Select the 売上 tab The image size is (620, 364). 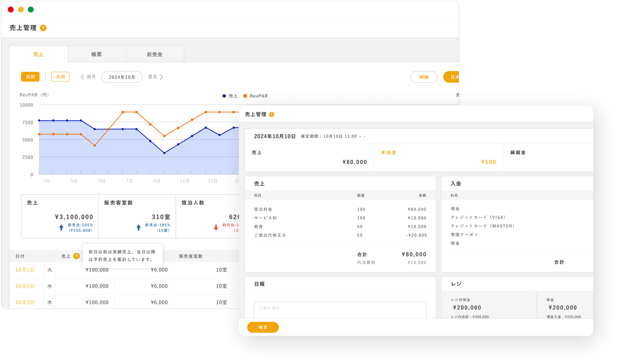click(38, 54)
